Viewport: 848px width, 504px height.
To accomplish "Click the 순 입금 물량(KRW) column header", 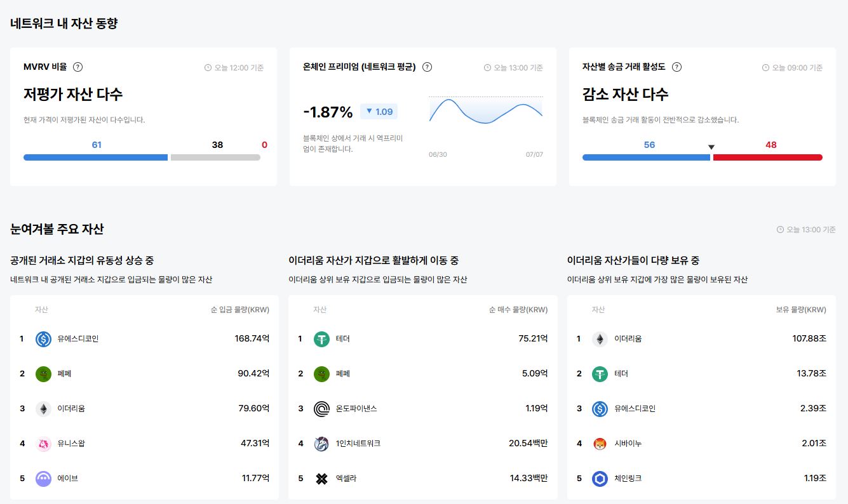I will [x=240, y=310].
